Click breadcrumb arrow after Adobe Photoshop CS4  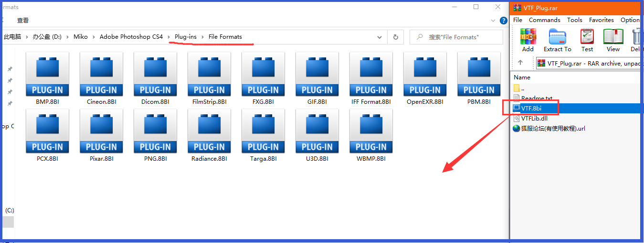coord(169,37)
